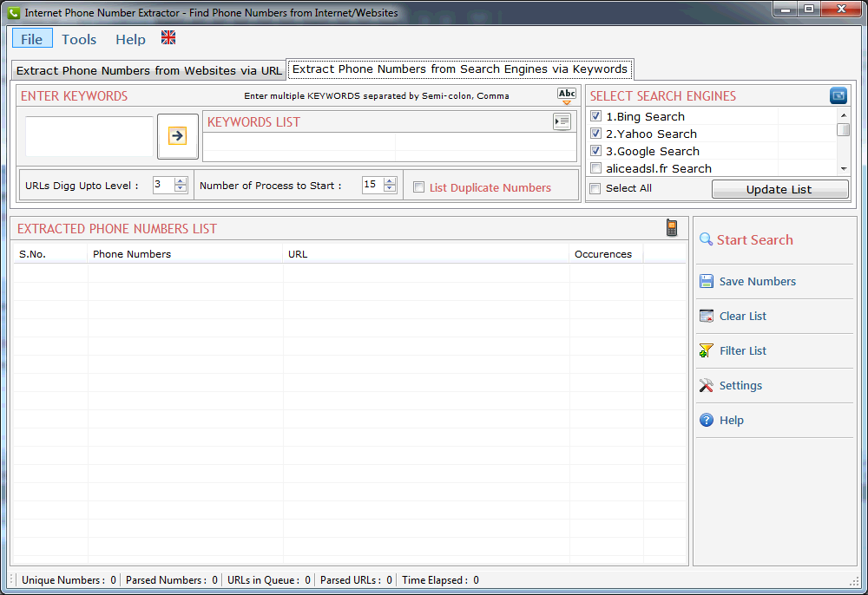Click the mobile phone icon in Extracted list header
This screenshot has height=595, width=868.
672,228
